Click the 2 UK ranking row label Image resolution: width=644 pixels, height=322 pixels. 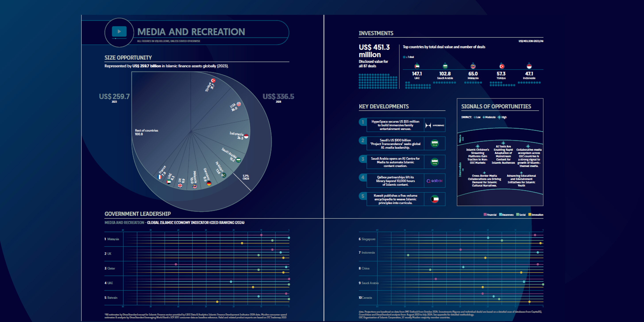click(x=108, y=253)
